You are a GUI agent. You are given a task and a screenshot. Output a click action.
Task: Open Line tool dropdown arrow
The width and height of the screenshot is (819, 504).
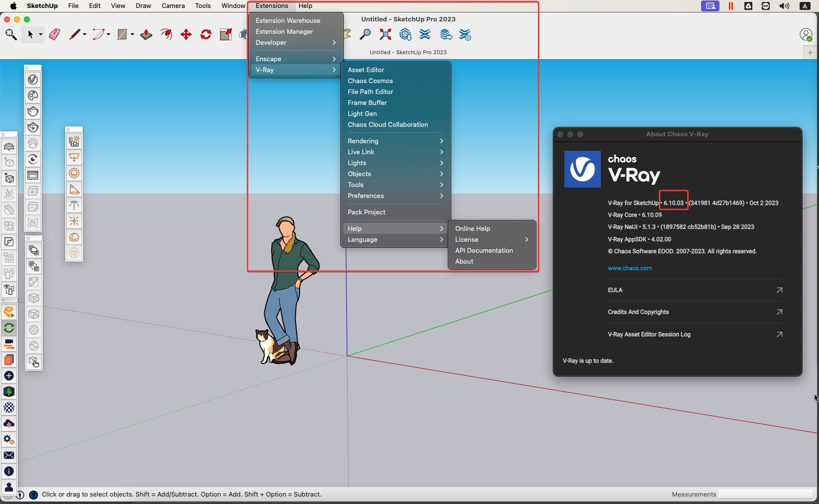[85, 34]
